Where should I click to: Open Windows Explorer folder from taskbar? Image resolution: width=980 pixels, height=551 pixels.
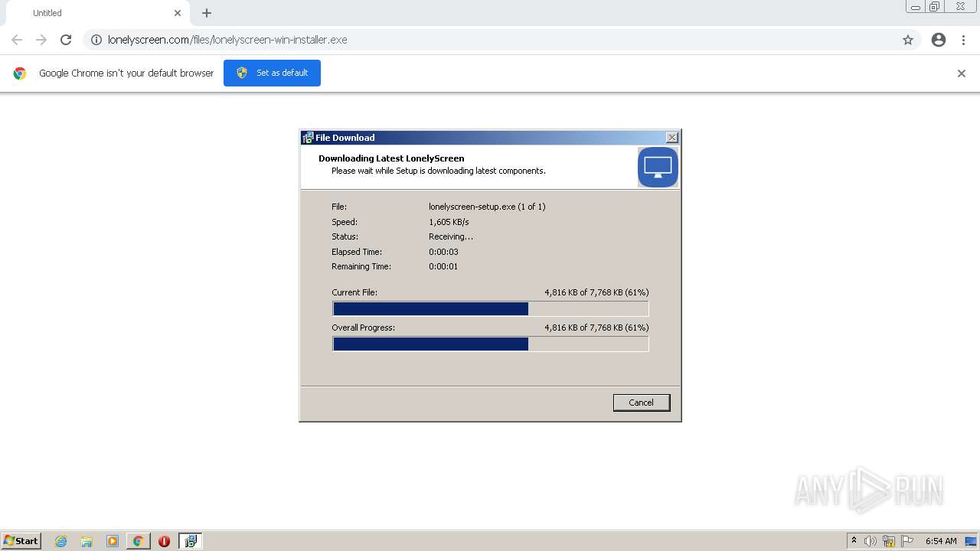87,541
